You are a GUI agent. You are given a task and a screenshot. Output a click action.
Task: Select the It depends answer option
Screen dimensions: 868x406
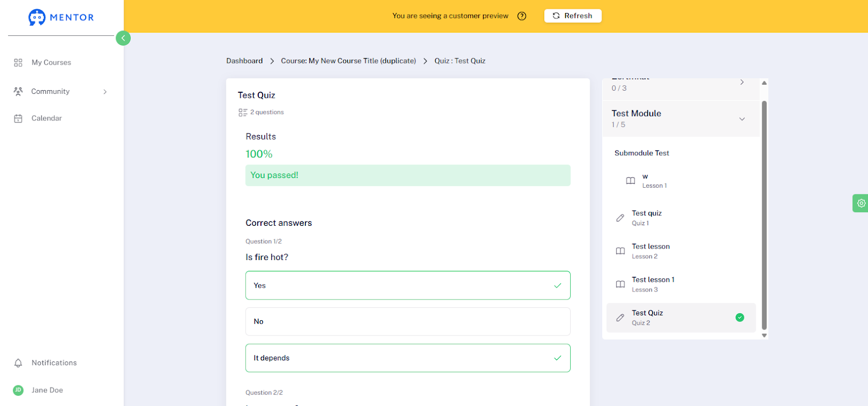point(408,358)
